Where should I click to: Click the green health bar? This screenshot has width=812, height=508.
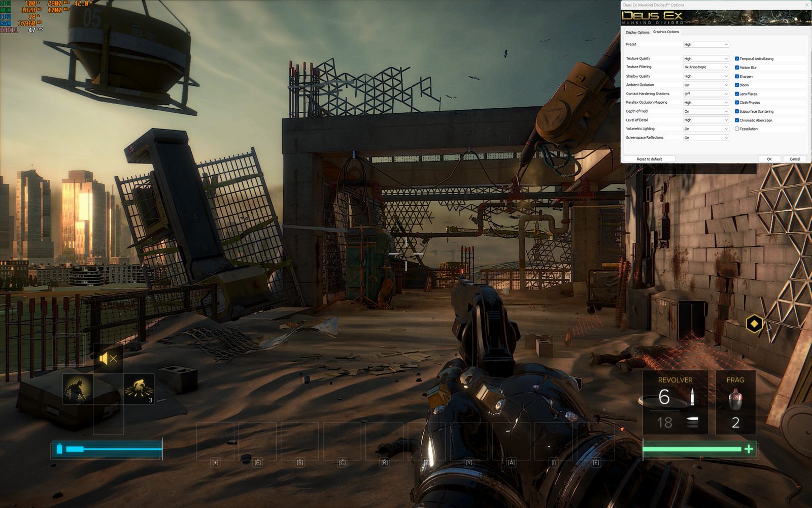[x=699, y=449]
